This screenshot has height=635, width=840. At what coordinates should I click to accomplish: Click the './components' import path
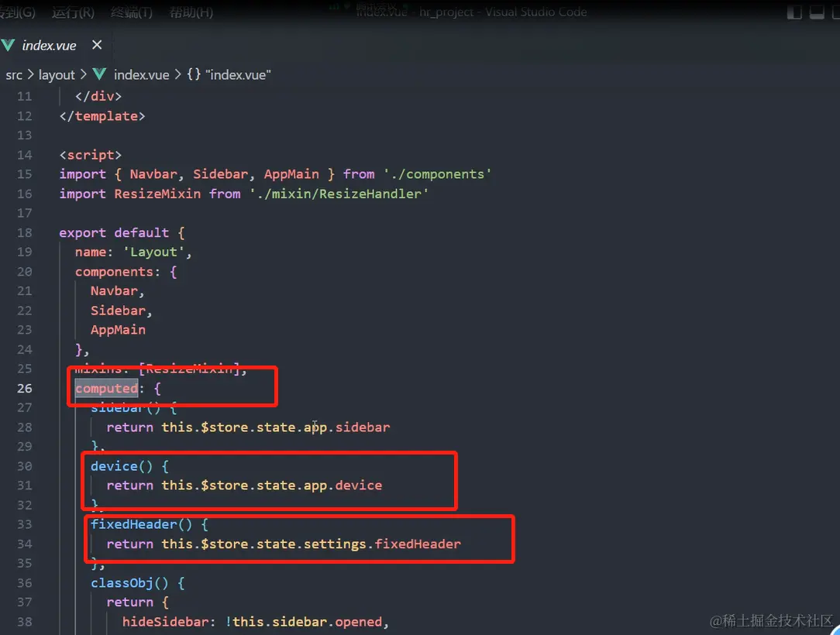tap(437, 174)
